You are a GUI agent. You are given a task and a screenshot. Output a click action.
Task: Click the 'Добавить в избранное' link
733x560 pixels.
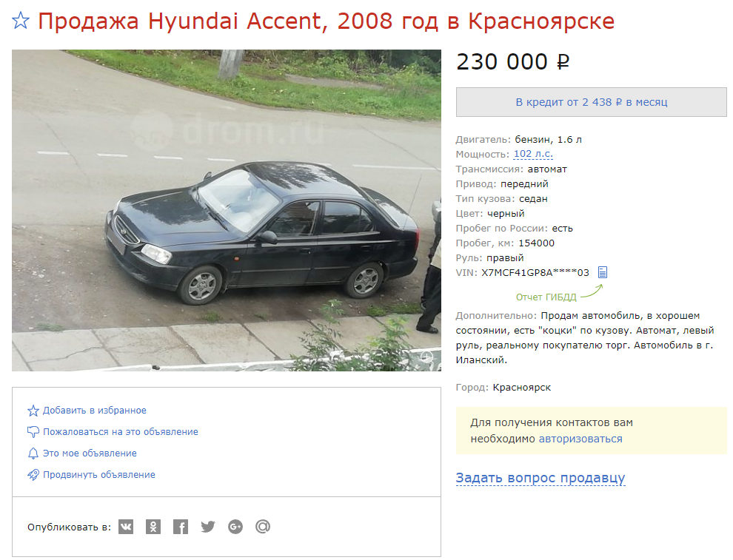pos(95,411)
